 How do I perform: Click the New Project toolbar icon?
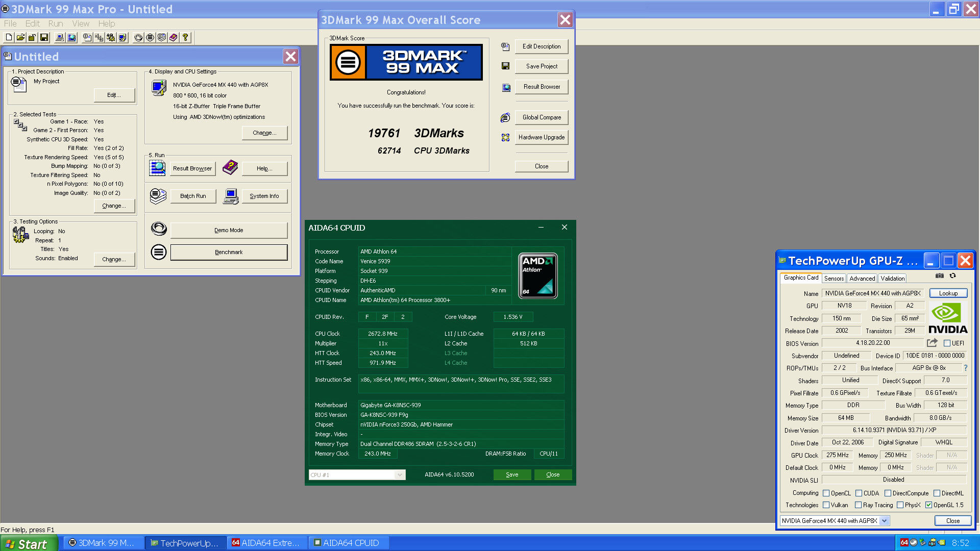9,37
